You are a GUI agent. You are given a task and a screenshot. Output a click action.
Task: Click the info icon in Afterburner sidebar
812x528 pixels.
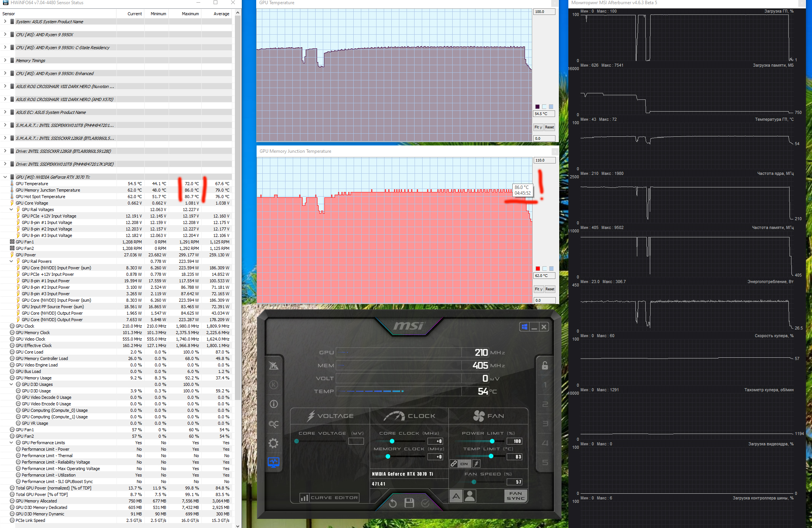pos(273,404)
